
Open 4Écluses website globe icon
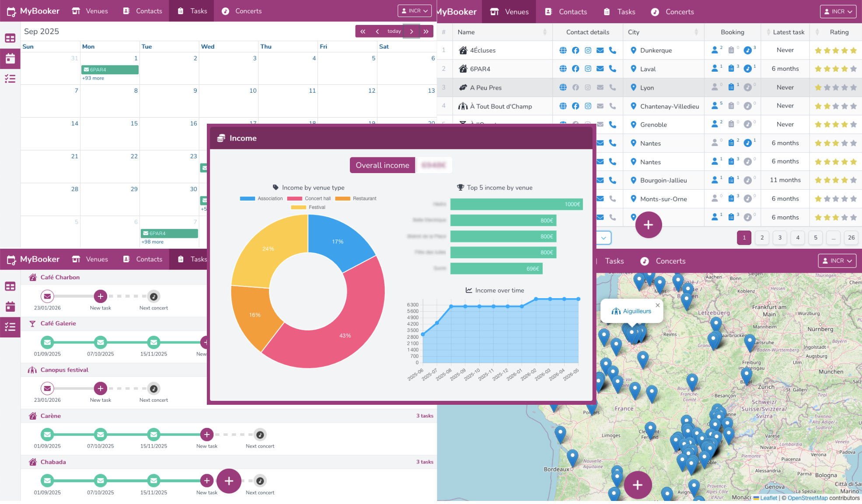563,50
